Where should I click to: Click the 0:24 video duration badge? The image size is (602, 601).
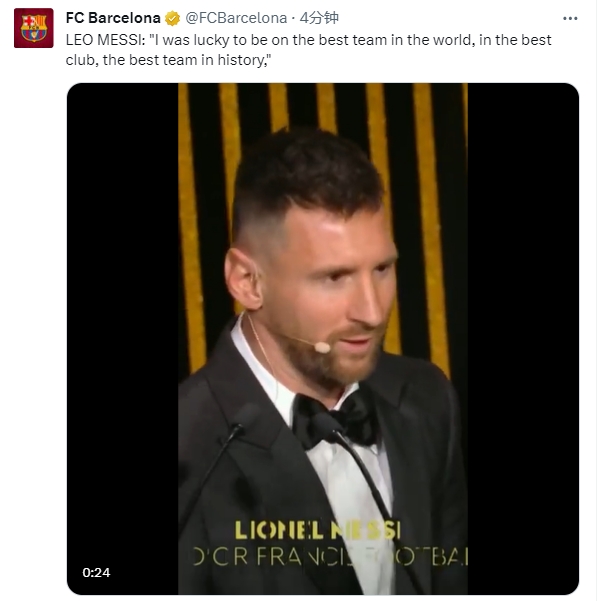click(96, 573)
